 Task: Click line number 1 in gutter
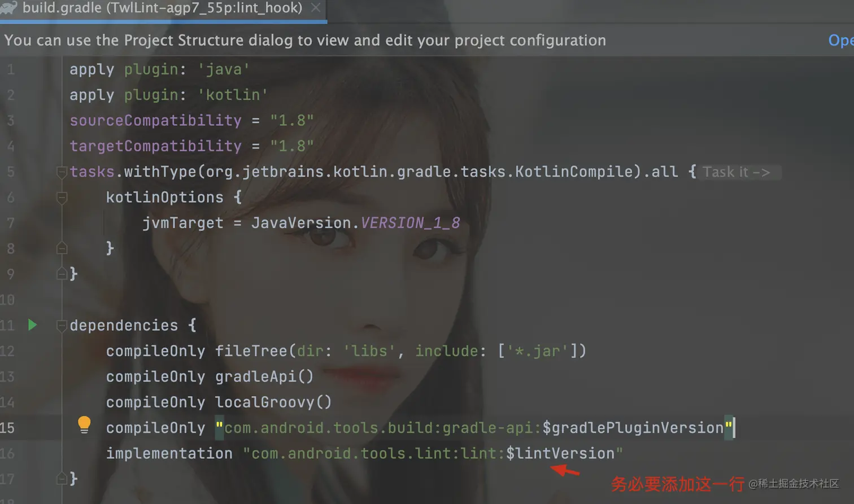(11, 69)
